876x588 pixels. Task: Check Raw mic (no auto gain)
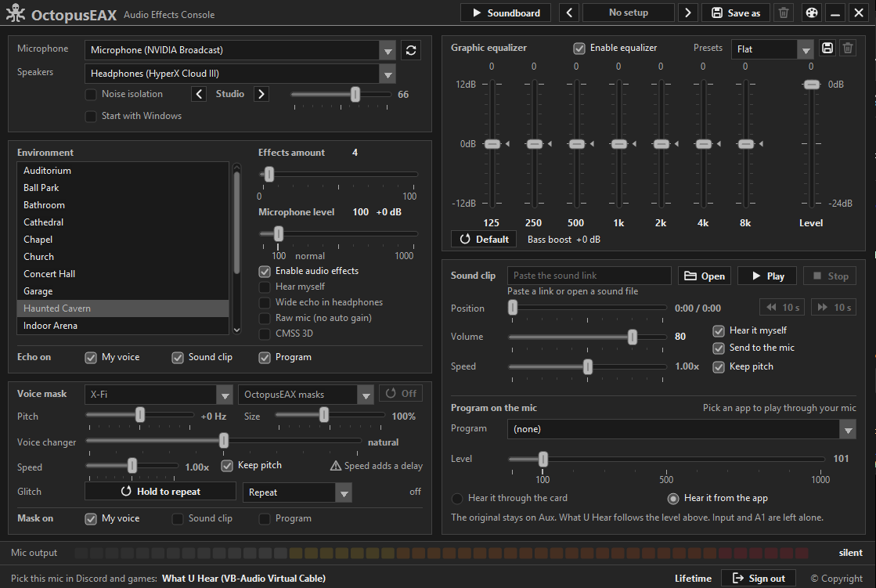265,319
